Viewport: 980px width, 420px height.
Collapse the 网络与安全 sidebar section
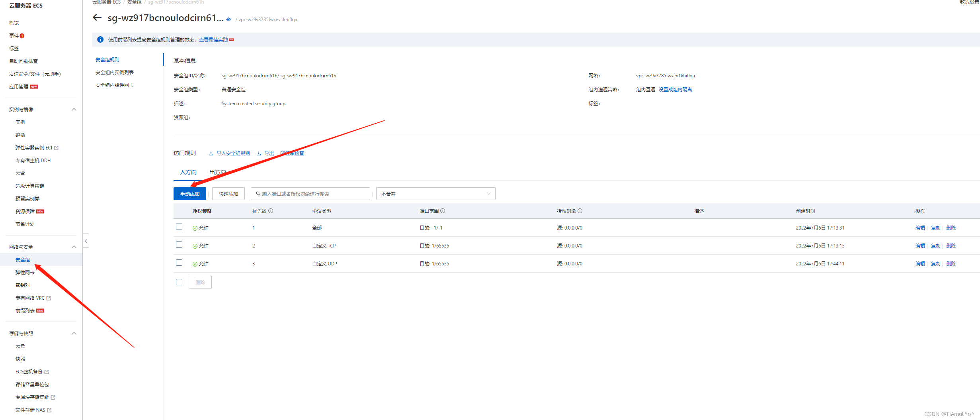point(74,247)
